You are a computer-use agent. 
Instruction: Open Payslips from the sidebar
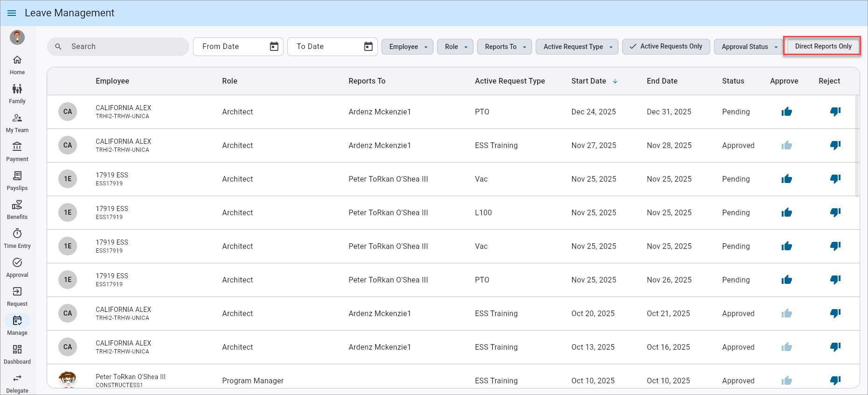[x=17, y=180]
